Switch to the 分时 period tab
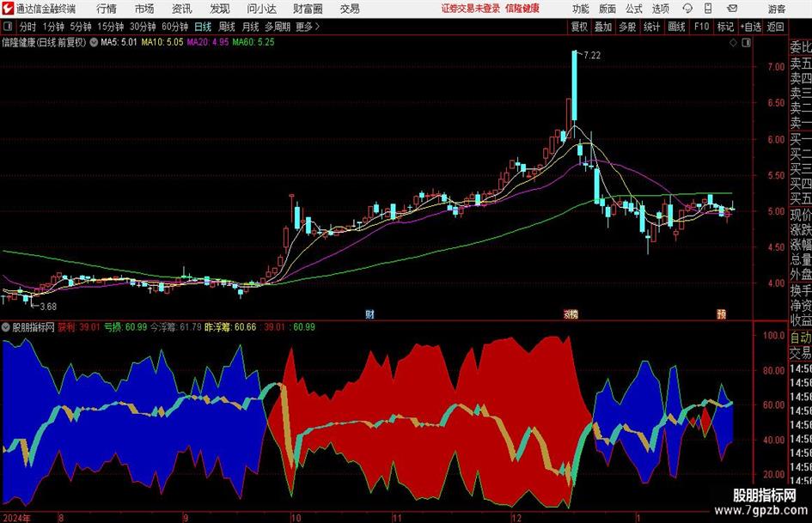This screenshot has width=812, height=523. 28,27
